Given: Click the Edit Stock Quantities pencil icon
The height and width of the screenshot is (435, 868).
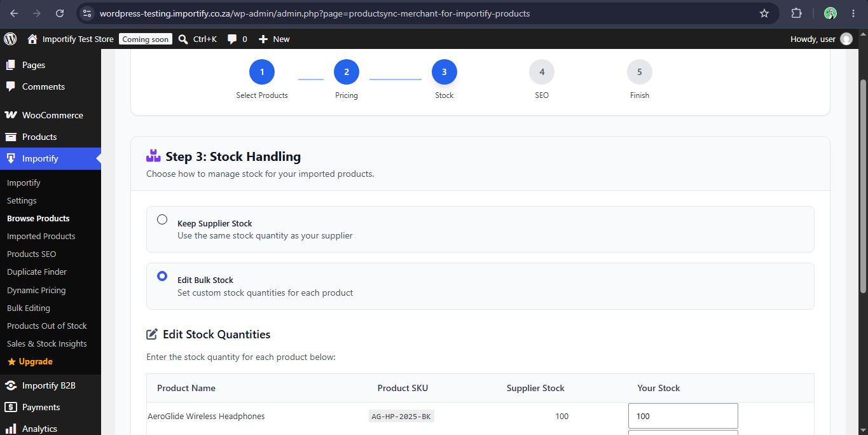Looking at the screenshot, I should click(152, 334).
